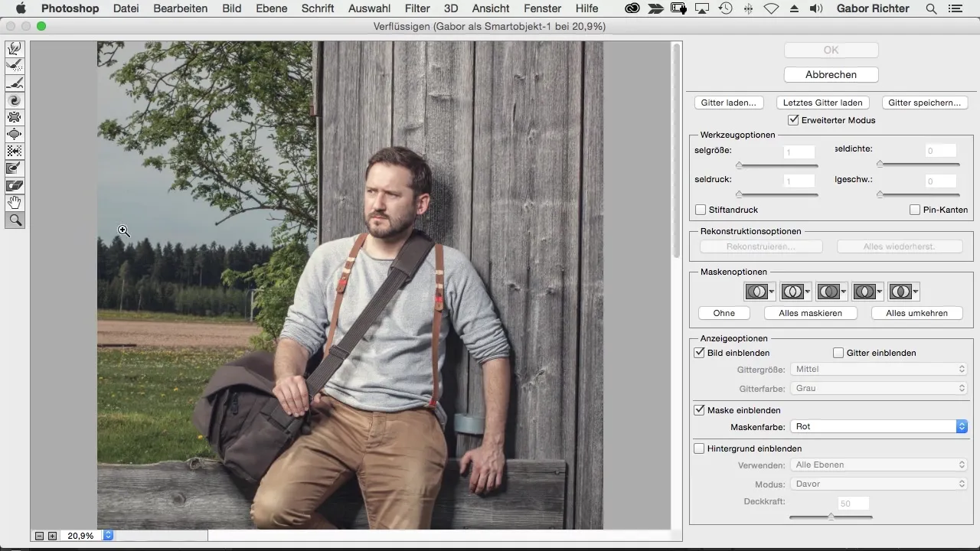This screenshot has height=551, width=980.
Task: Open the zoom percentage dropdown arrow
Action: pyautogui.click(x=108, y=536)
